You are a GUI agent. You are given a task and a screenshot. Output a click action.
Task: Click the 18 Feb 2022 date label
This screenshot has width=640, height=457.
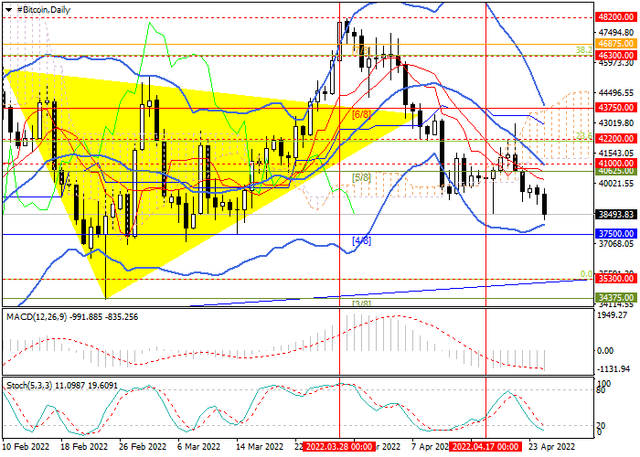coord(85,446)
